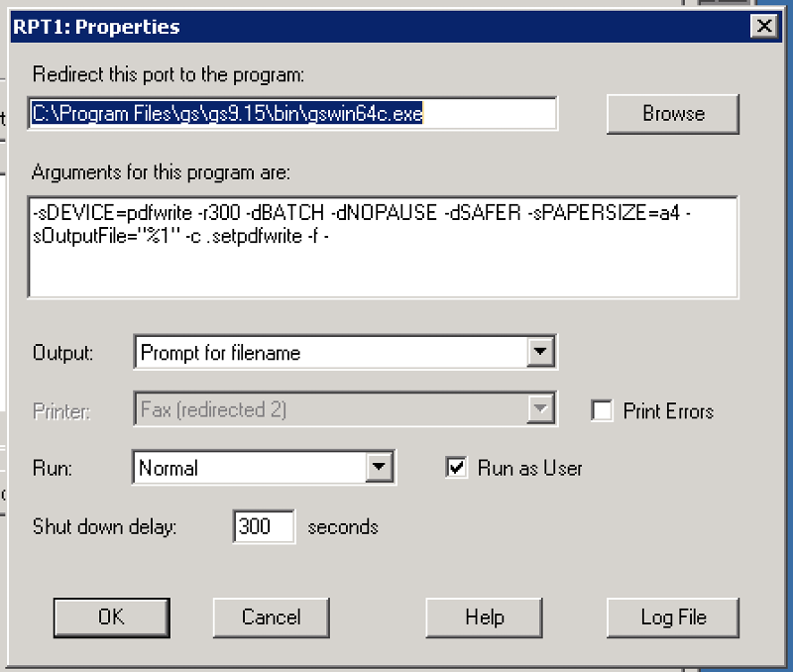Image resolution: width=793 pixels, height=672 pixels.
Task: Open the Run mode dropdown arrow
Action: coord(379,468)
